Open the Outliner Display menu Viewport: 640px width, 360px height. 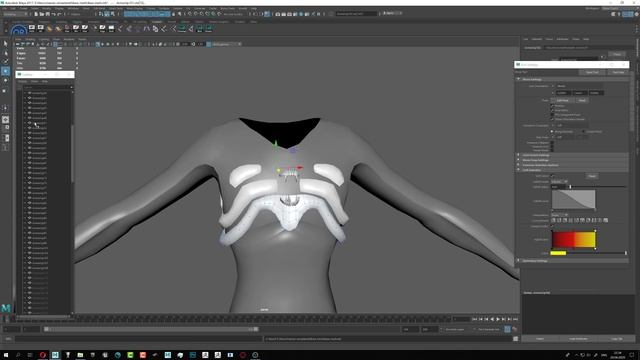coord(22,81)
